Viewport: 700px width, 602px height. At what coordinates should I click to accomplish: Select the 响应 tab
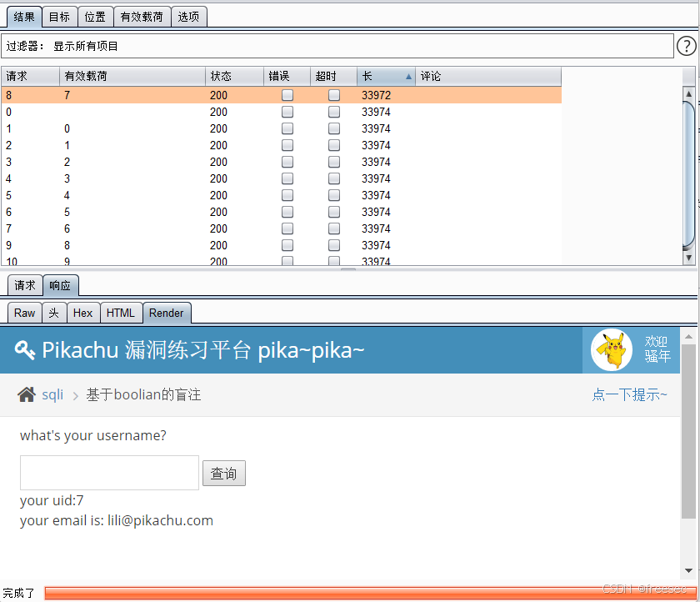60,285
